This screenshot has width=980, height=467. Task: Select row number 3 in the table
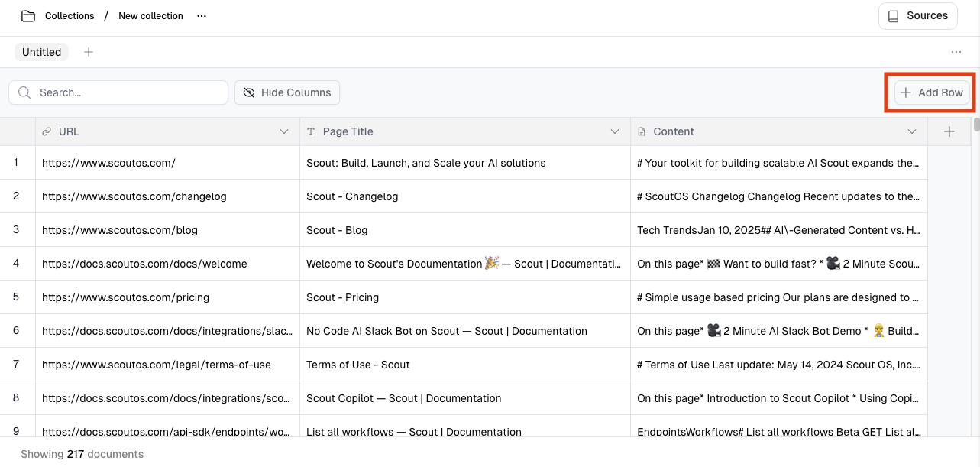click(x=16, y=230)
